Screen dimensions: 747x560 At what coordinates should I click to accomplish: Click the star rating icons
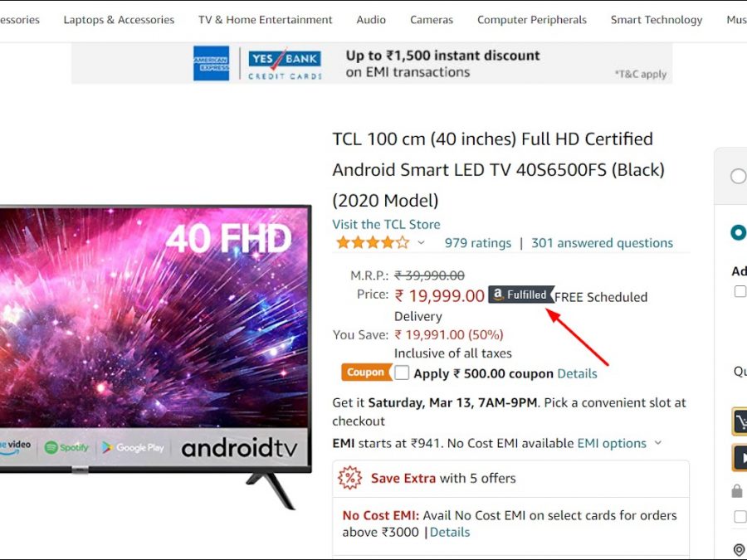[373, 243]
